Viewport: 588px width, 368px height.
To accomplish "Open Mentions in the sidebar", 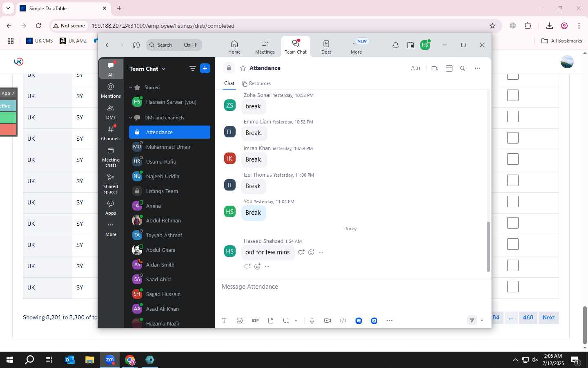I will pos(111,90).
